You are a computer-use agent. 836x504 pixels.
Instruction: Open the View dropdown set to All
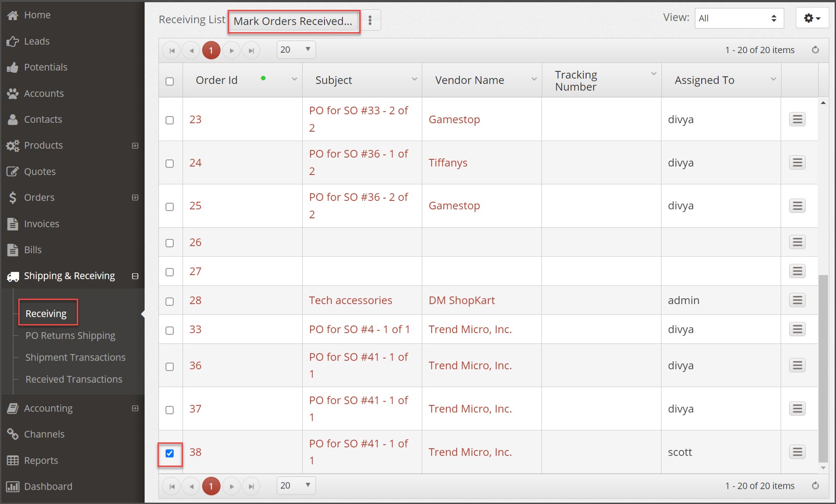point(739,18)
